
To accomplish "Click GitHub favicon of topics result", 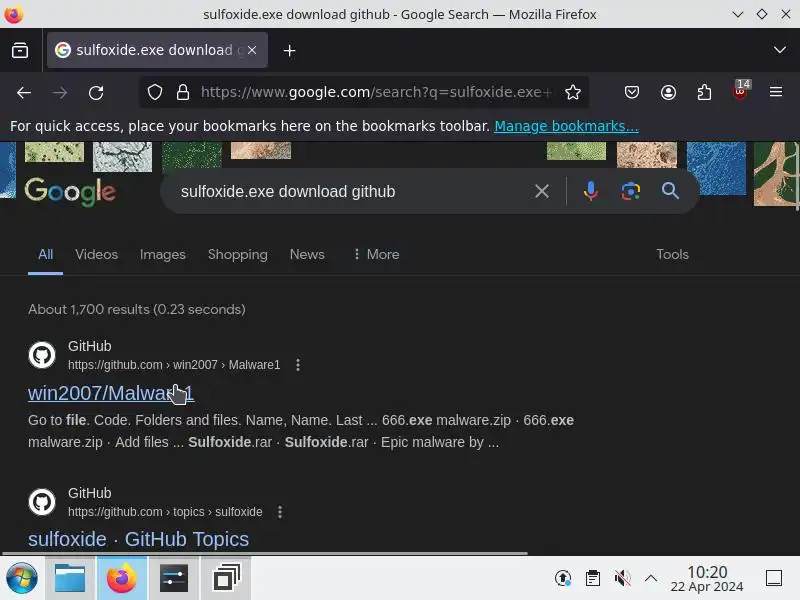I will pos(42,502).
